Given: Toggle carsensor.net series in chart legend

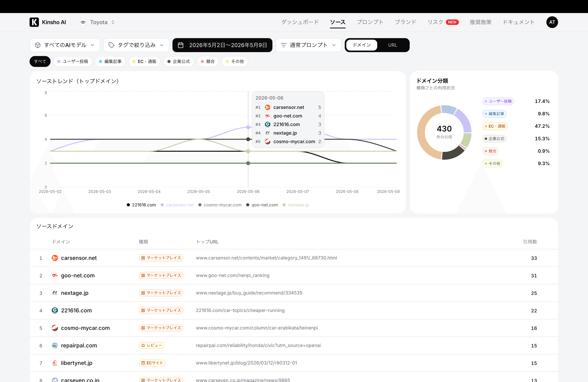Looking at the screenshot, I should point(177,205).
